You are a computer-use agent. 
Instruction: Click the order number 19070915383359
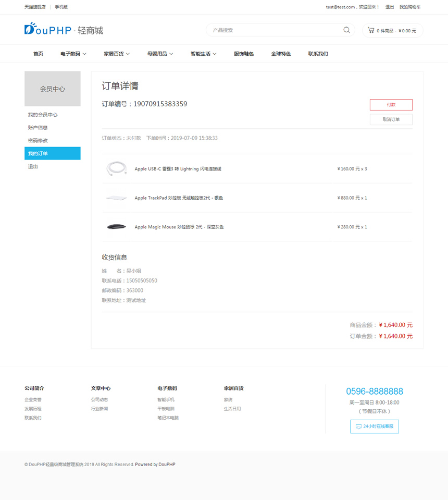point(160,104)
